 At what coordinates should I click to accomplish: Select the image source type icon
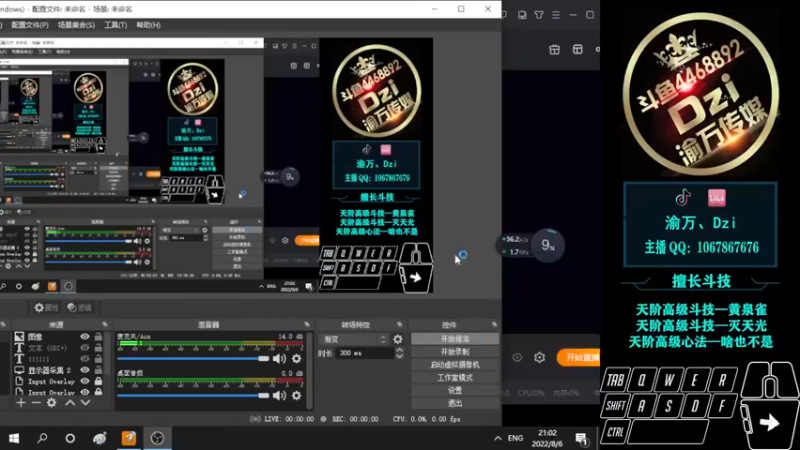pos(19,336)
